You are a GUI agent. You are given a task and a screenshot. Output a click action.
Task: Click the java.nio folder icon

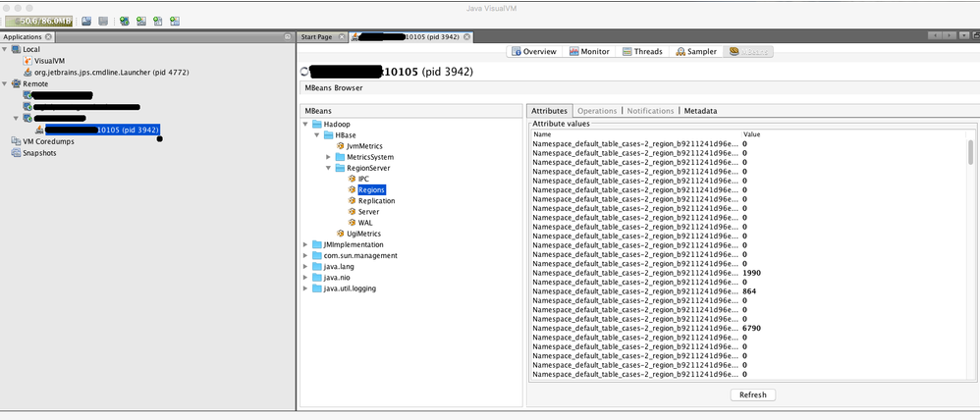pos(317,278)
